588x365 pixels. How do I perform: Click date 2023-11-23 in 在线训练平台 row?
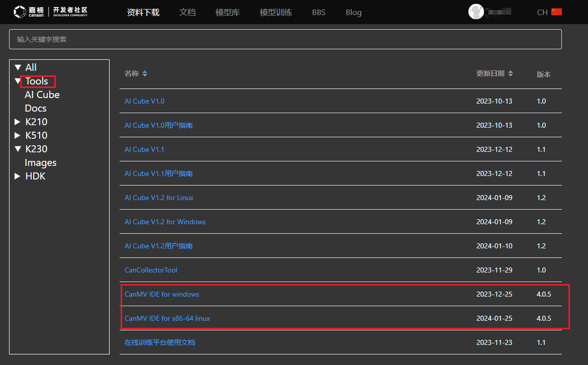(494, 342)
